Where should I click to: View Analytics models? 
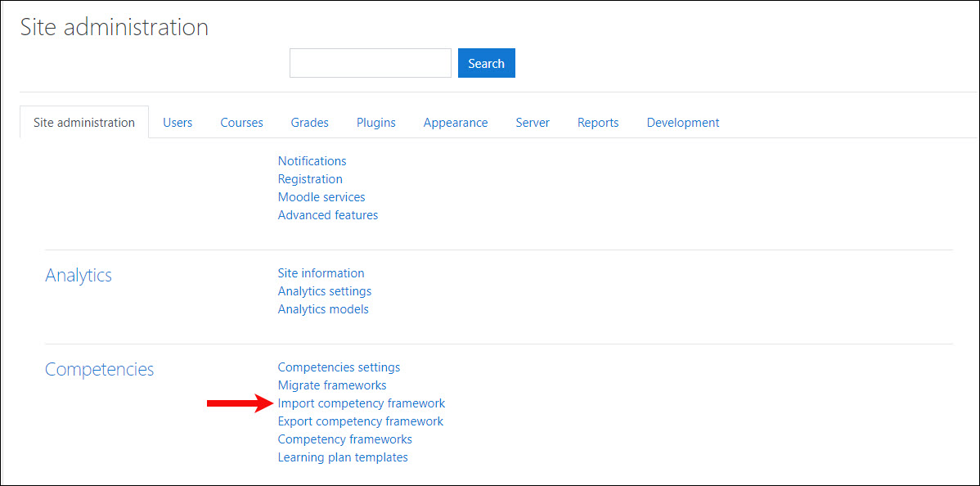[x=323, y=309]
